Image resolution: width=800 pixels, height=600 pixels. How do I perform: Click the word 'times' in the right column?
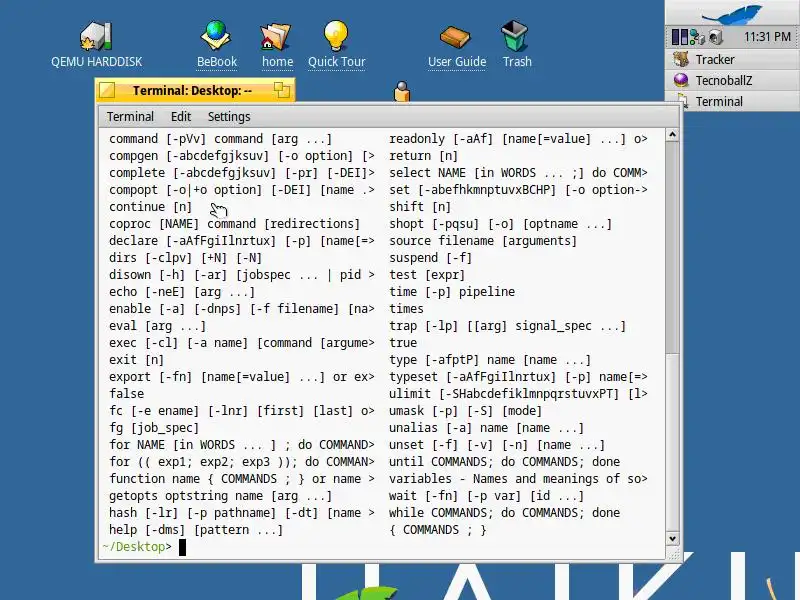click(x=406, y=309)
